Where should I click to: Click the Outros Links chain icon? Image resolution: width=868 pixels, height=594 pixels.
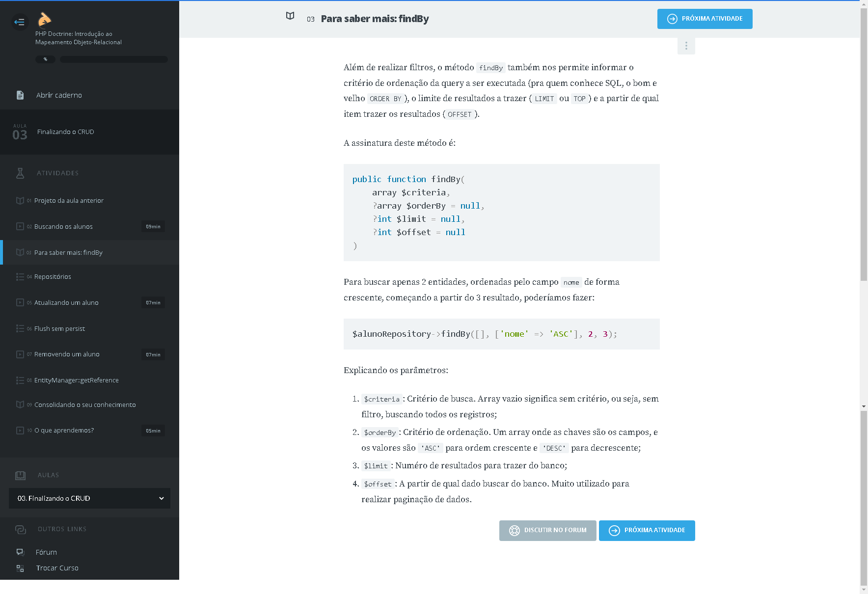click(x=20, y=529)
